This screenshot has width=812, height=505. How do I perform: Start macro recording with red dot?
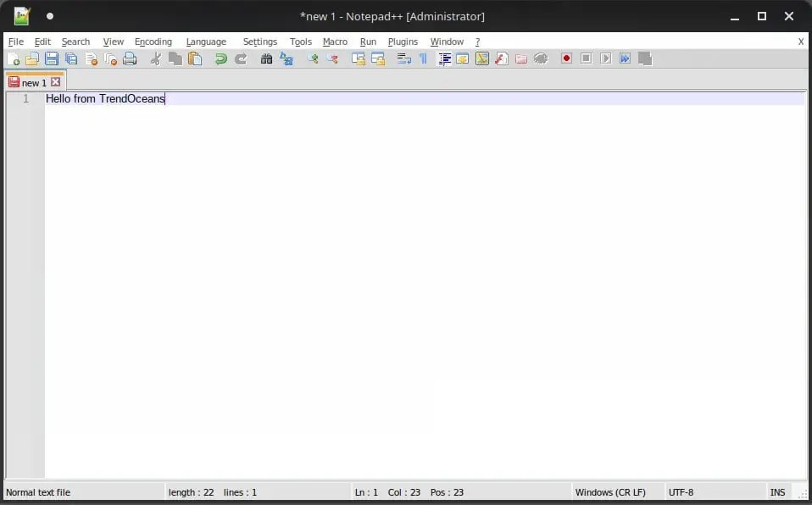[x=566, y=58]
